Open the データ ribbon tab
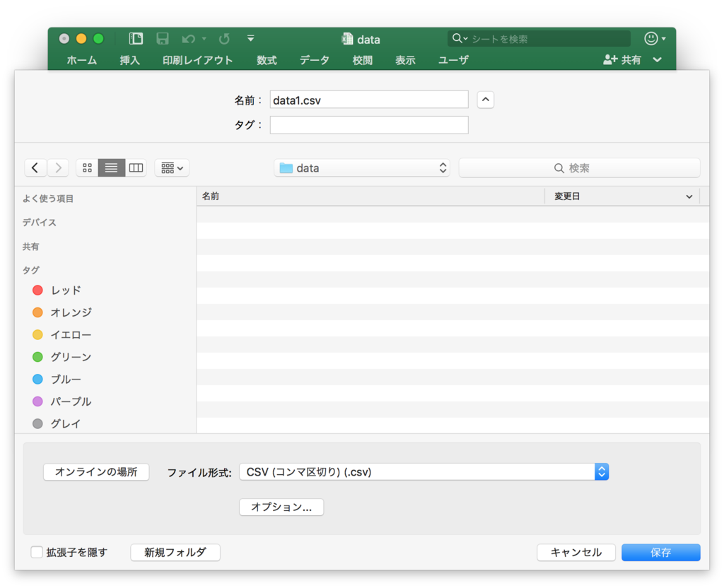 pos(314,60)
